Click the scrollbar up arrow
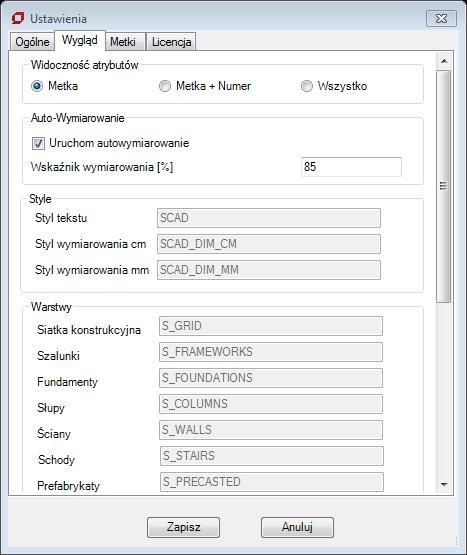467x555 pixels. click(x=444, y=61)
